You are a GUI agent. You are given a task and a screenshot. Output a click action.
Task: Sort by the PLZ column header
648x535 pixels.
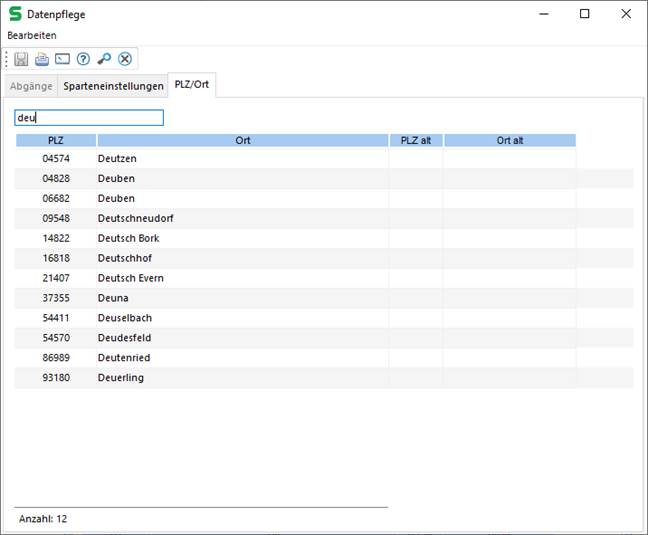tap(56, 141)
